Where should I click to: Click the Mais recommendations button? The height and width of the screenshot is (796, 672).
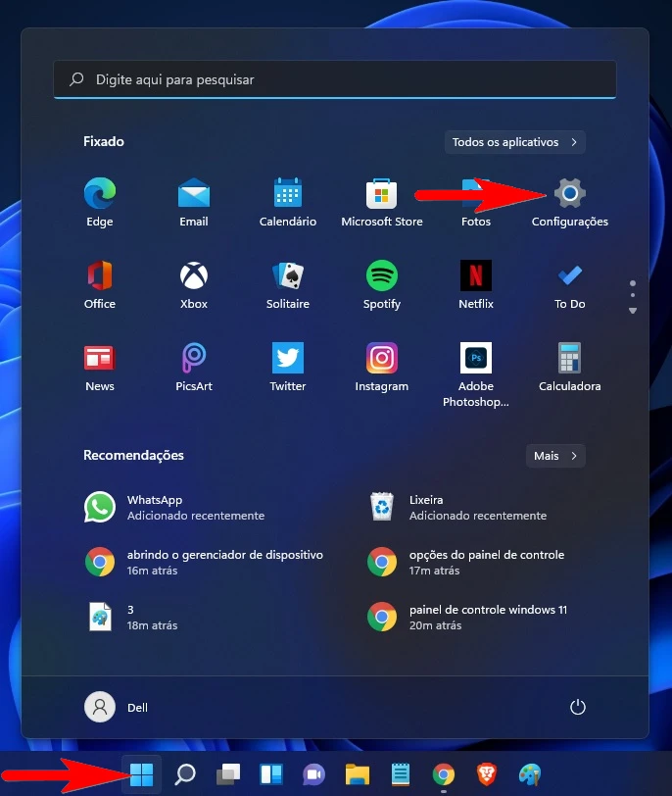coord(555,456)
